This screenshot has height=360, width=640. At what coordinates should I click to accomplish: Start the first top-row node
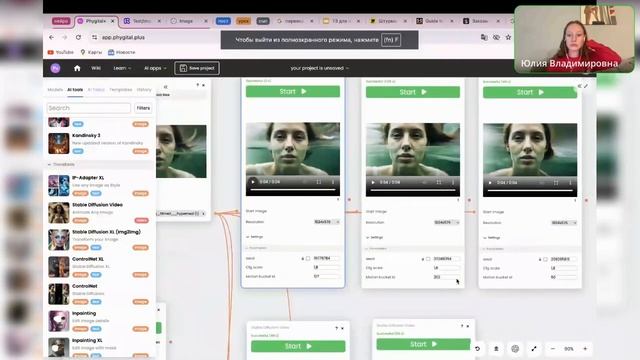(293, 91)
